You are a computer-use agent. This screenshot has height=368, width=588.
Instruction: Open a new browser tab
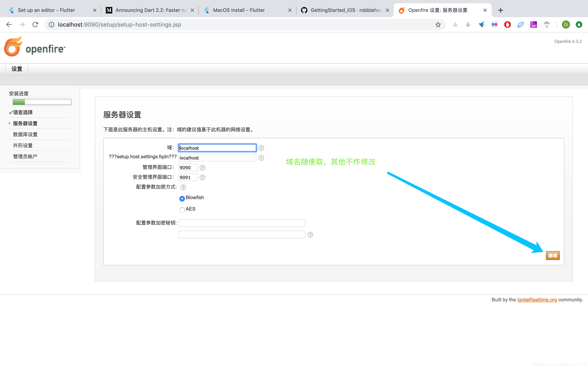pyautogui.click(x=500, y=10)
